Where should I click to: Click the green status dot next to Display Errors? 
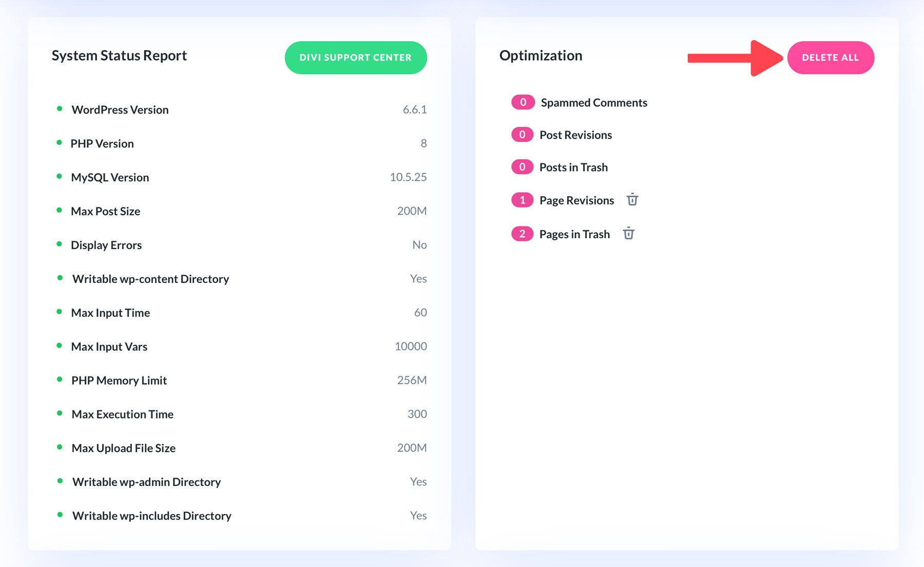pos(60,243)
